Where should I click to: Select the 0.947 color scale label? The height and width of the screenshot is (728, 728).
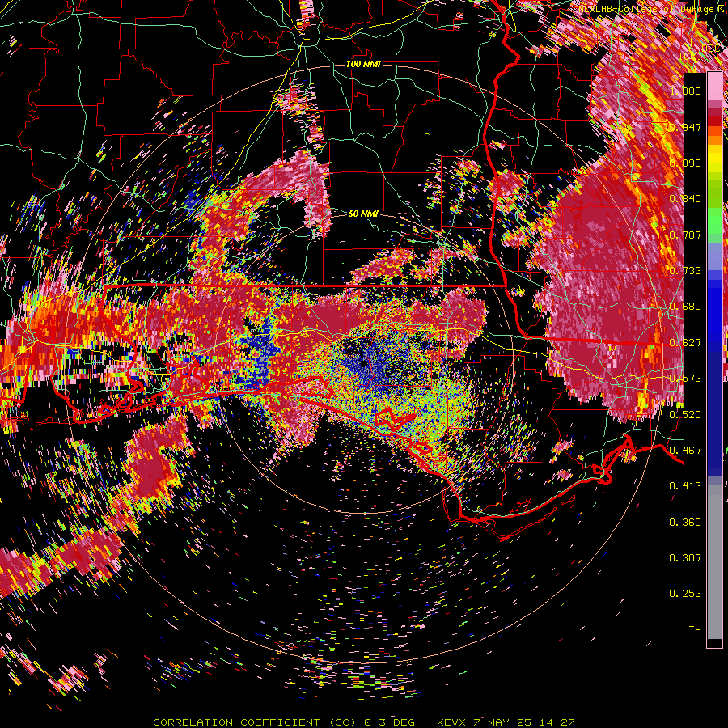(x=685, y=127)
